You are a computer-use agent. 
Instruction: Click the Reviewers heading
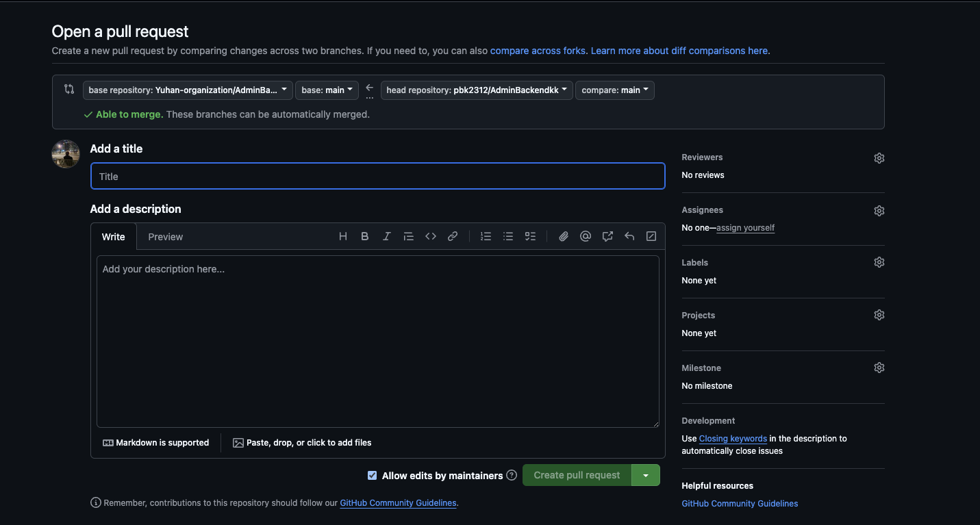click(x=702, y=157)
